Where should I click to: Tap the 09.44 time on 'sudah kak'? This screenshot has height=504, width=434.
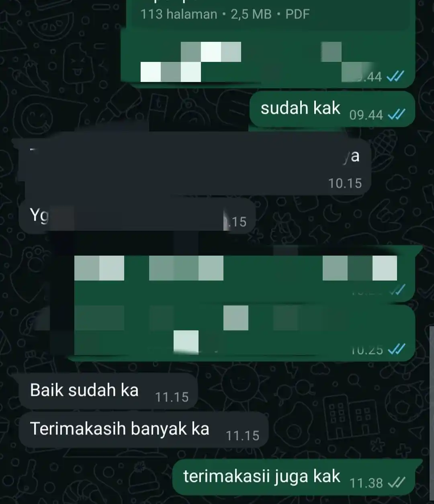click(366, 115)
